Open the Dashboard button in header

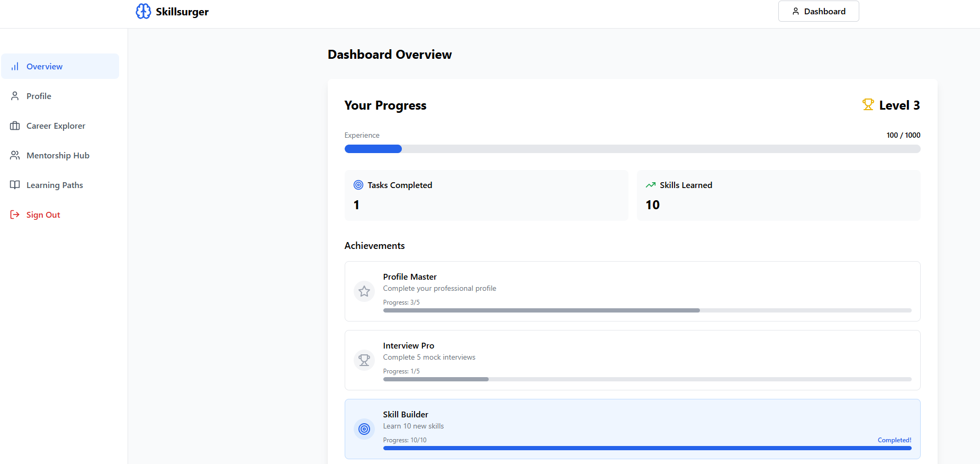819,11
